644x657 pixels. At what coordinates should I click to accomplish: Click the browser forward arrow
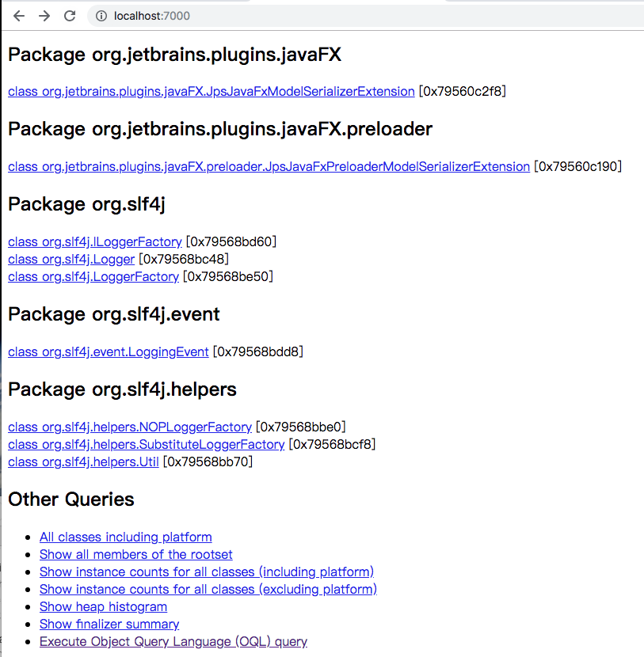click(x=44, y=16)
